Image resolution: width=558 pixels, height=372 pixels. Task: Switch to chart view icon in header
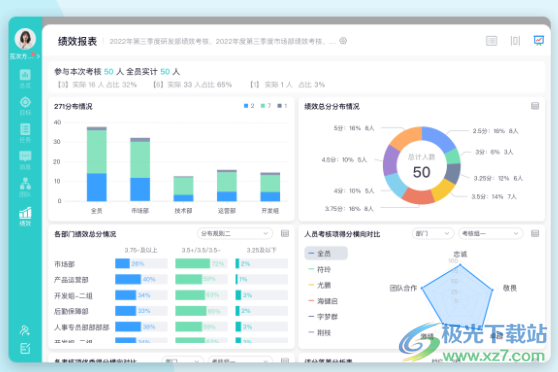point(538,41)
